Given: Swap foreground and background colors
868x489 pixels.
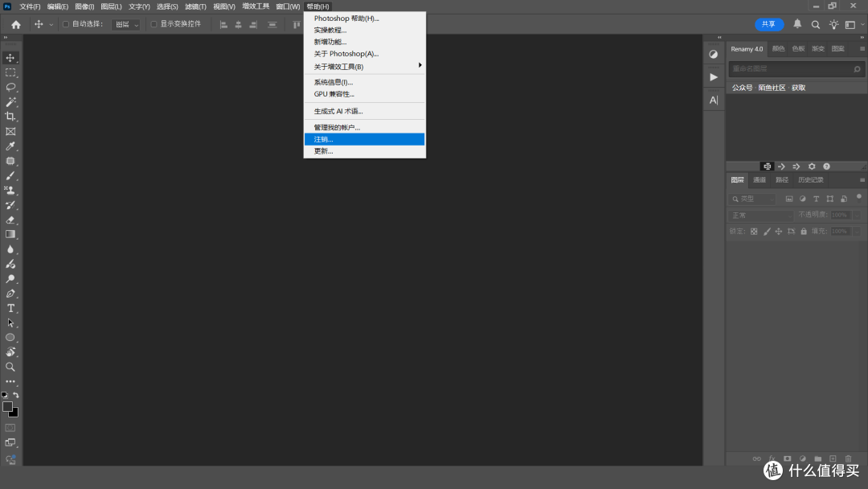Looking at the screenshot, I should (16, 395).
